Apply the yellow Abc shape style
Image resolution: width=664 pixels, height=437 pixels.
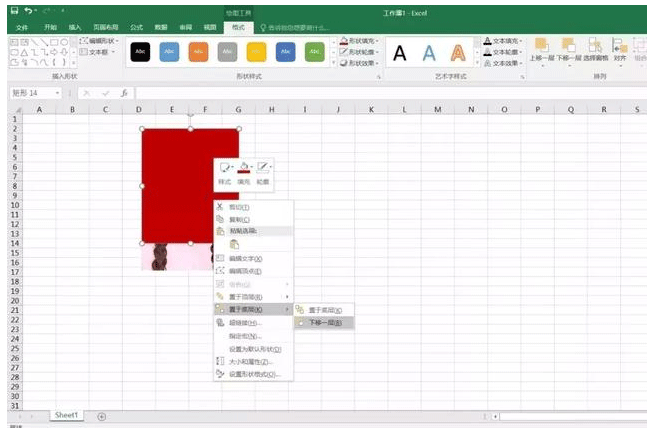(x=257, y=52)
